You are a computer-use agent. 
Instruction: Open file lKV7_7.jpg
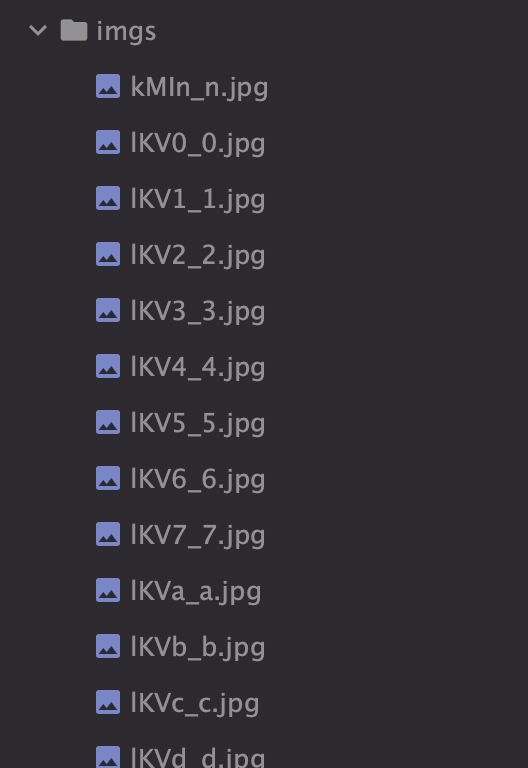click(x=197, y=536)
